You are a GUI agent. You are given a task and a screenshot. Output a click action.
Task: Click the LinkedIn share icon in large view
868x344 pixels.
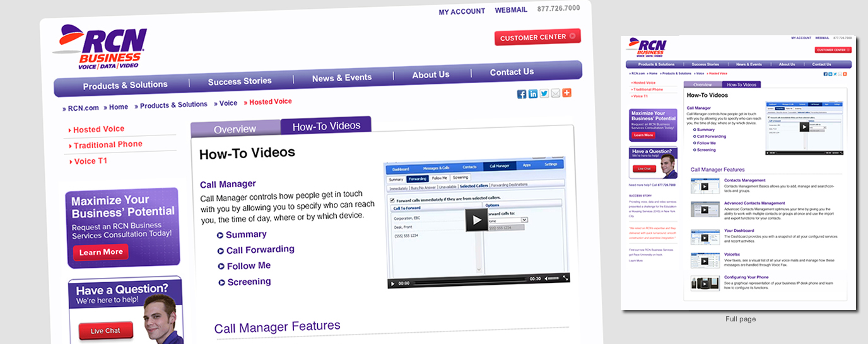pyautogui.click(x=533, y=94)
